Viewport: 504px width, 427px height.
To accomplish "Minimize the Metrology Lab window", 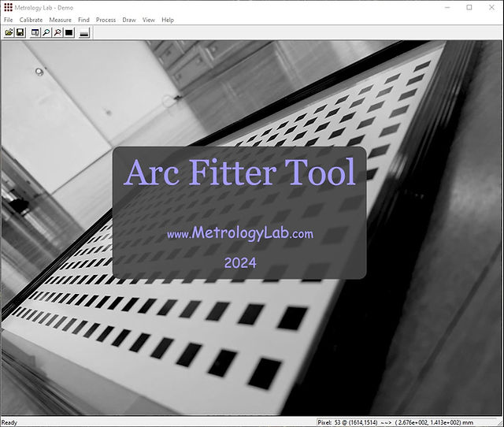I will click(447, 7).
